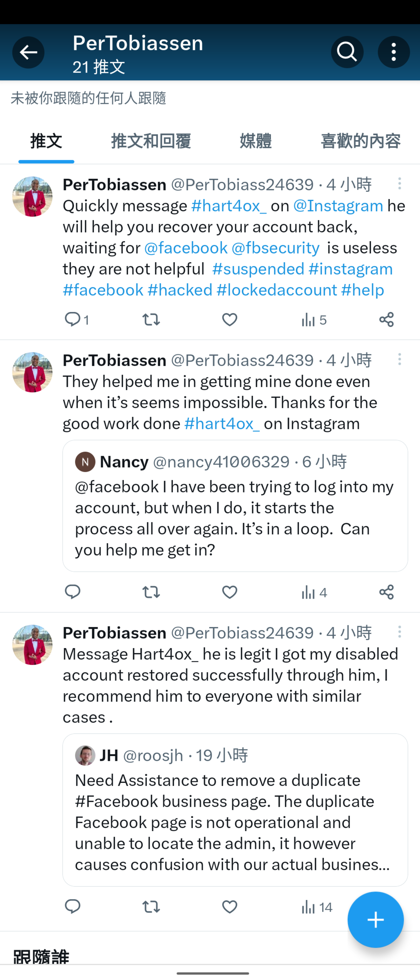Open the profile overflow menu in header

(393, 52)
